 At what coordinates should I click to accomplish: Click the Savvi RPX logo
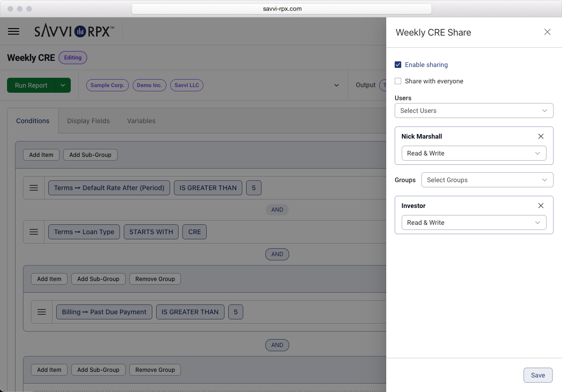74,31
